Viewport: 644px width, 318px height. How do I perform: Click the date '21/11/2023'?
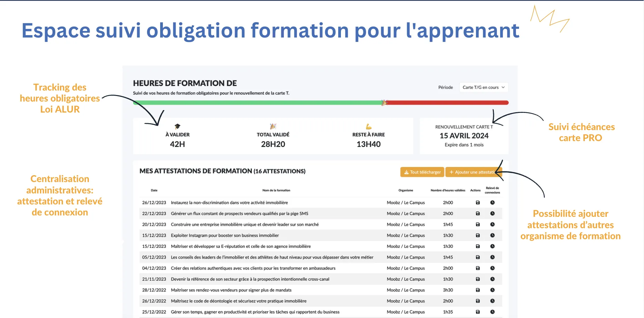click(x=154, y=279)
